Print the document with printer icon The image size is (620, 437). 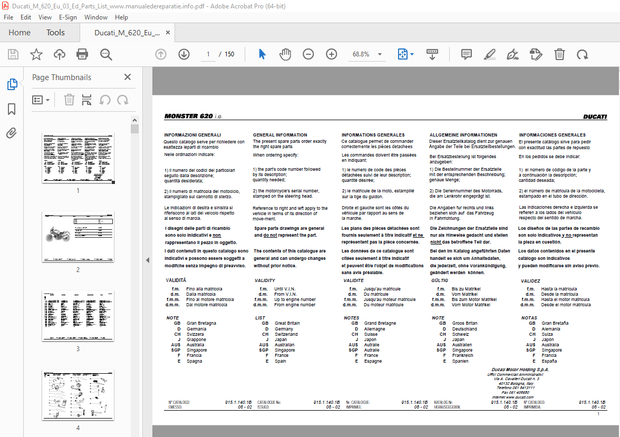tap(82, 54)
